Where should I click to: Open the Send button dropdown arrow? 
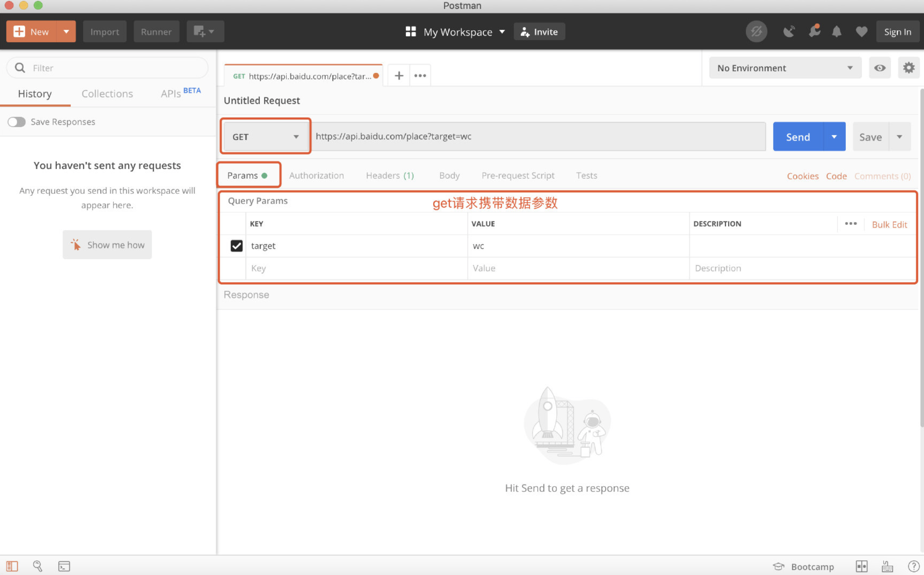coord(834,137)
